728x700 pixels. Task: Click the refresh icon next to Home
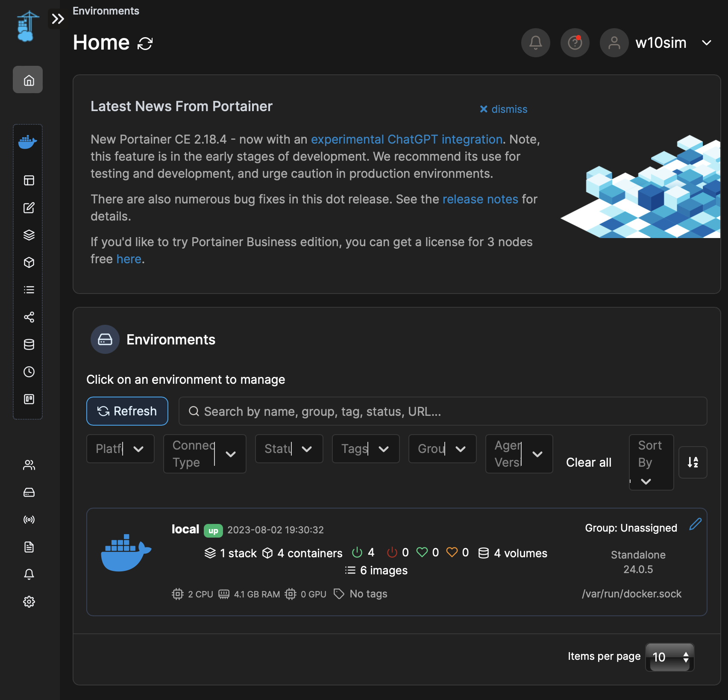click(x=145, y=43)
